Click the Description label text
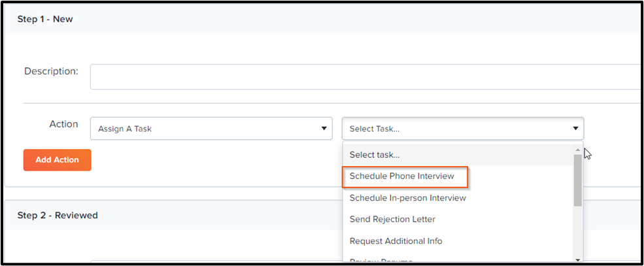This screenshot has height=266, width=644. click(52, 71)
